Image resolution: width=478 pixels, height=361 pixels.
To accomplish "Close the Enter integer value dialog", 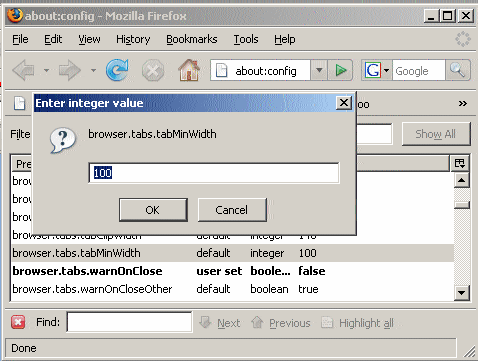I will [x=344, y=103].
